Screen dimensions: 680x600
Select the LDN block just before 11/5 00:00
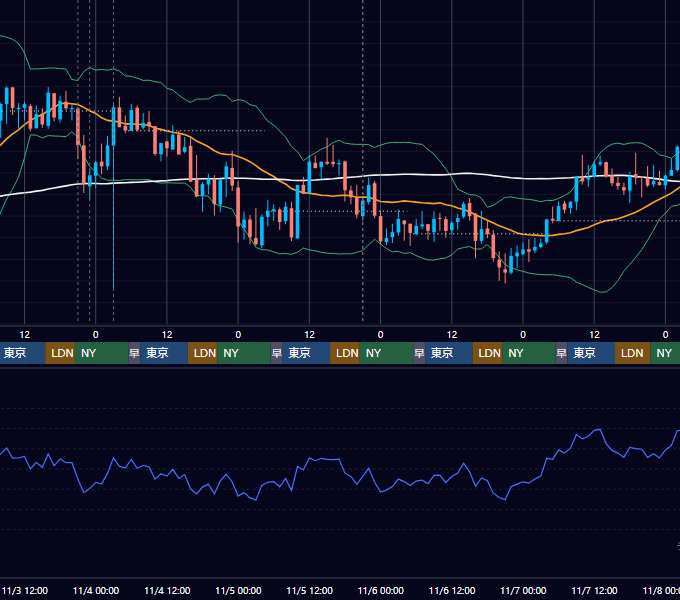pos(203,353)
